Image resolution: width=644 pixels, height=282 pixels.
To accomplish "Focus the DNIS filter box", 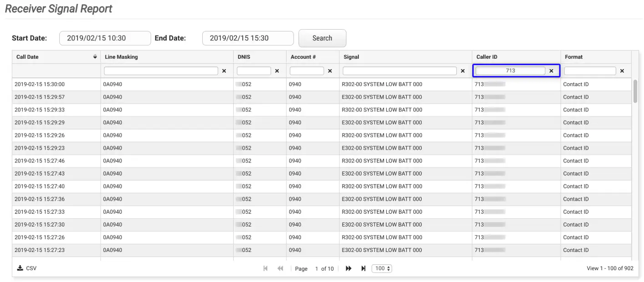I will [x=254, y=71].
